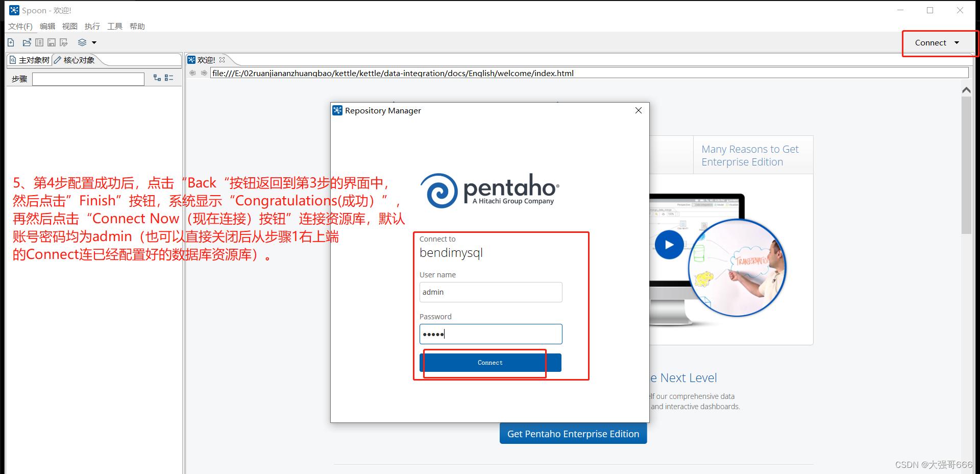Click the Spoon application icon in title bar
Viewport: 980px width, 474px height.
tap(14, 10)
